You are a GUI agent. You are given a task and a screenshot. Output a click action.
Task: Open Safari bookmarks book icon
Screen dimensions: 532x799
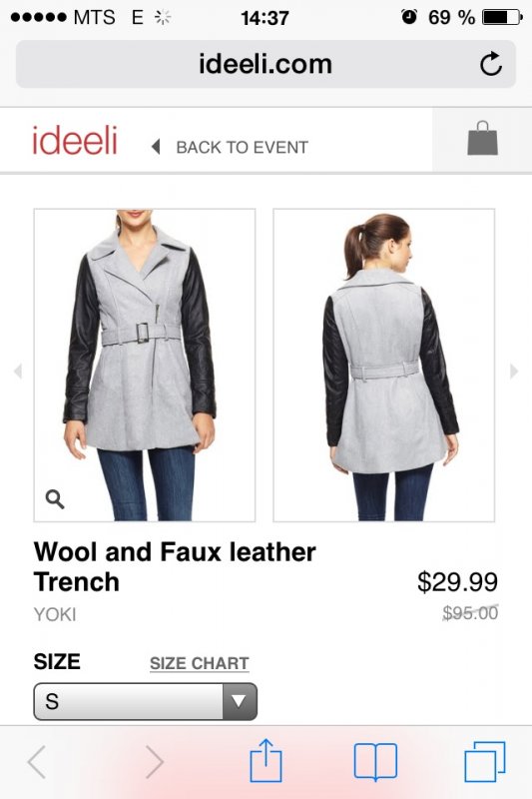coord(375,762)
